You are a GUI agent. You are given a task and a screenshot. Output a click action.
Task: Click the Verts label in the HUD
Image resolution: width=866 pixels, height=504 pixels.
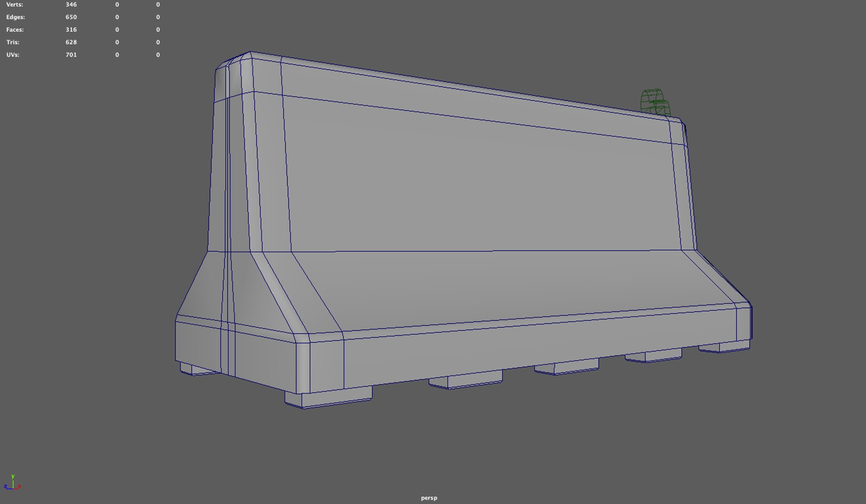pos(14,4)
